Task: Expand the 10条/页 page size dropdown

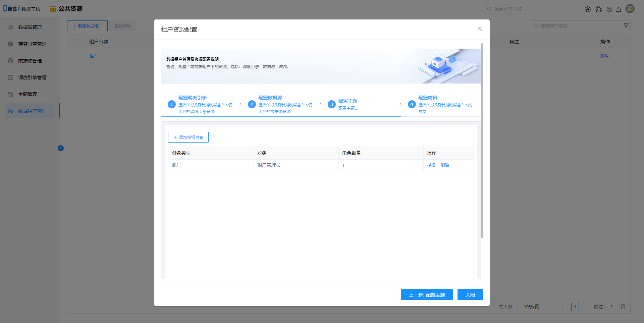Action: pos(534,307)
